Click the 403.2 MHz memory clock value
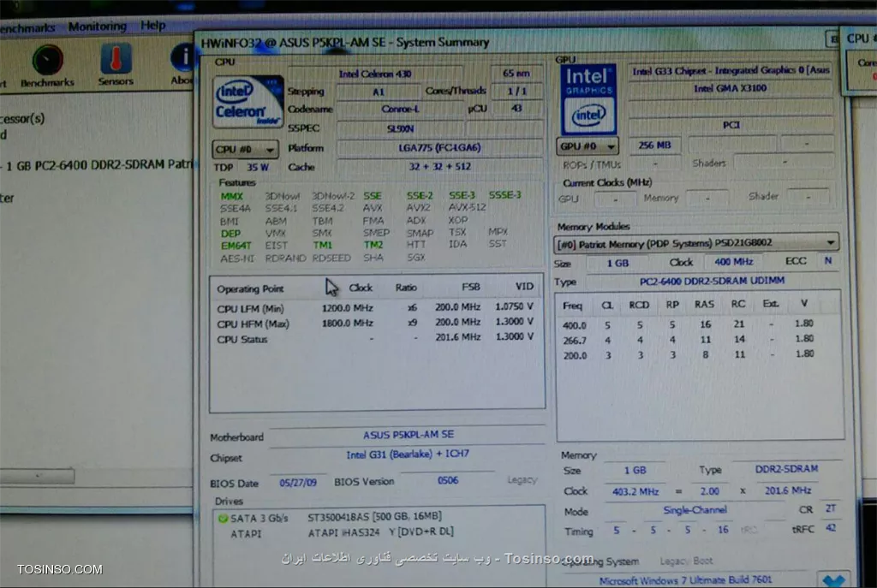The width and height of the screenshot is (877, 588). [x=635, y=492]
